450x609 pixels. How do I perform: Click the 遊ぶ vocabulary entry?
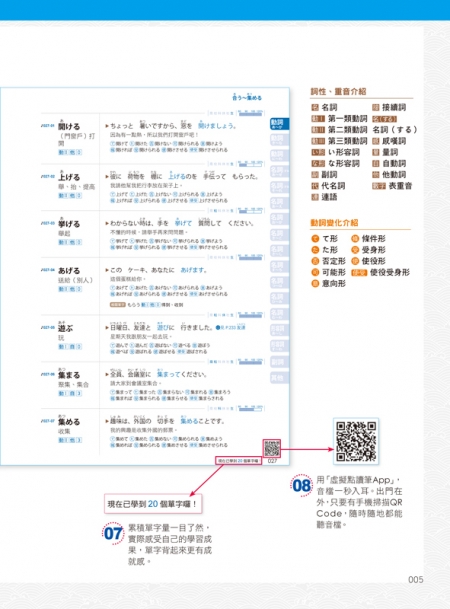(x=65, y=328)
